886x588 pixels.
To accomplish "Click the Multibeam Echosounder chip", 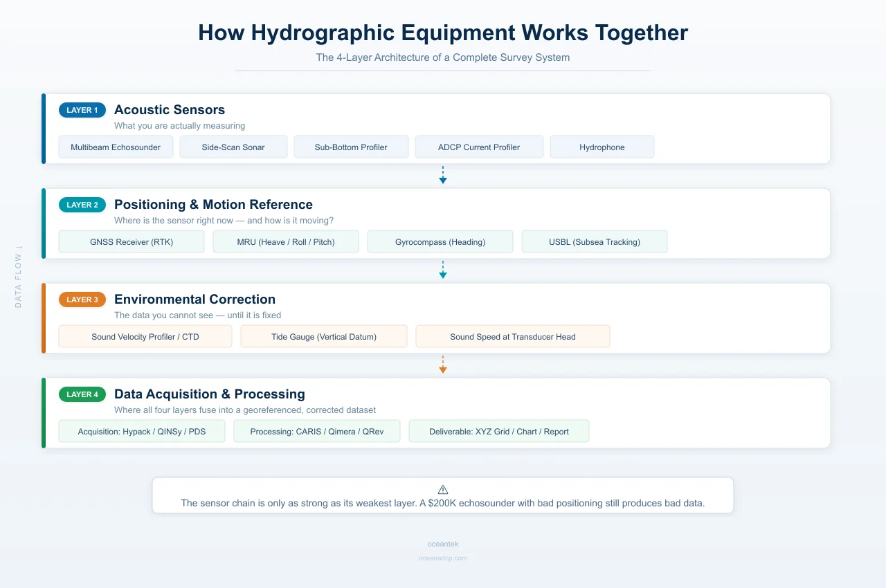I will (116, 147).
